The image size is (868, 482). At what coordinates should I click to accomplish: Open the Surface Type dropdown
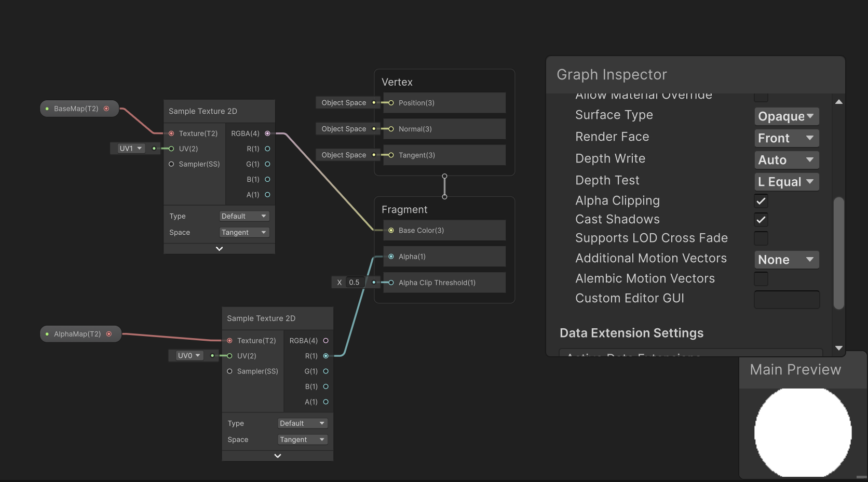(786, 116)
